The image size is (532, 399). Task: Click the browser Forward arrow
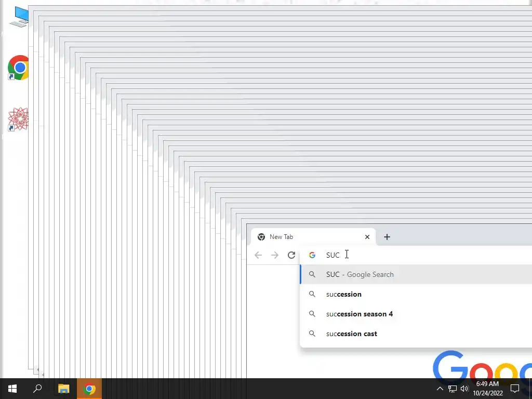(x=275, y=255)
